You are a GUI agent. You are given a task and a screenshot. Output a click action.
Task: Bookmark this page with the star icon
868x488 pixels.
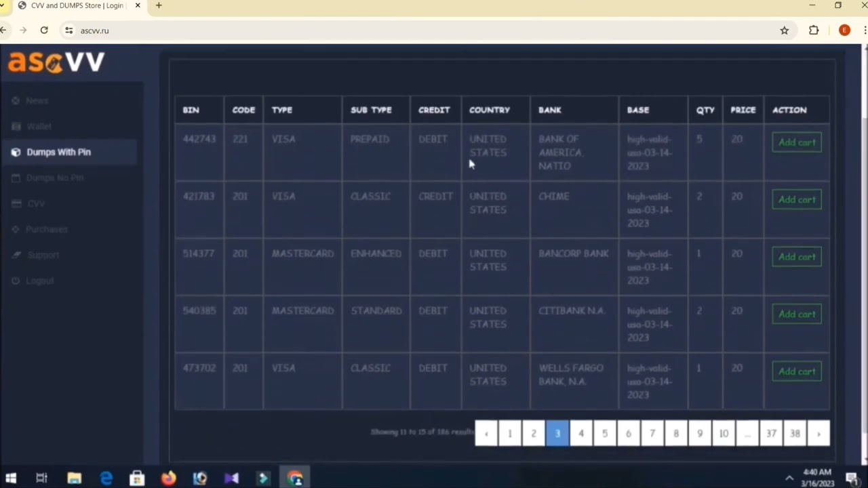pos(785,30)
